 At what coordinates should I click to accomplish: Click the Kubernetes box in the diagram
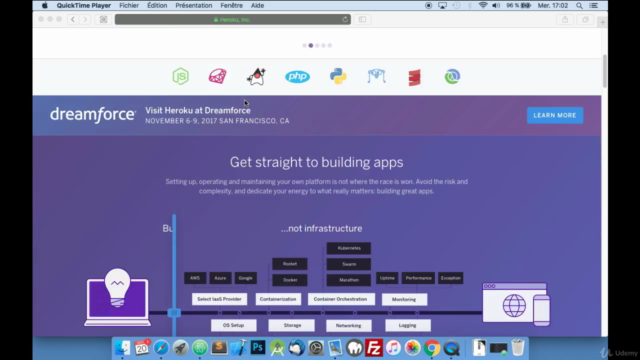tap(349, 248)
